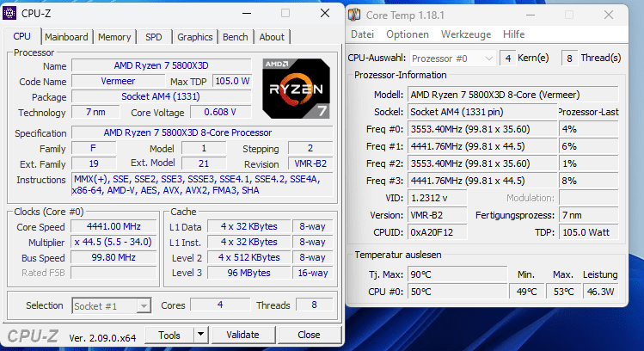
Task: Click the Package value Socket AM4 (1331)
Action: pyautogui.click(x=162, y=96)
